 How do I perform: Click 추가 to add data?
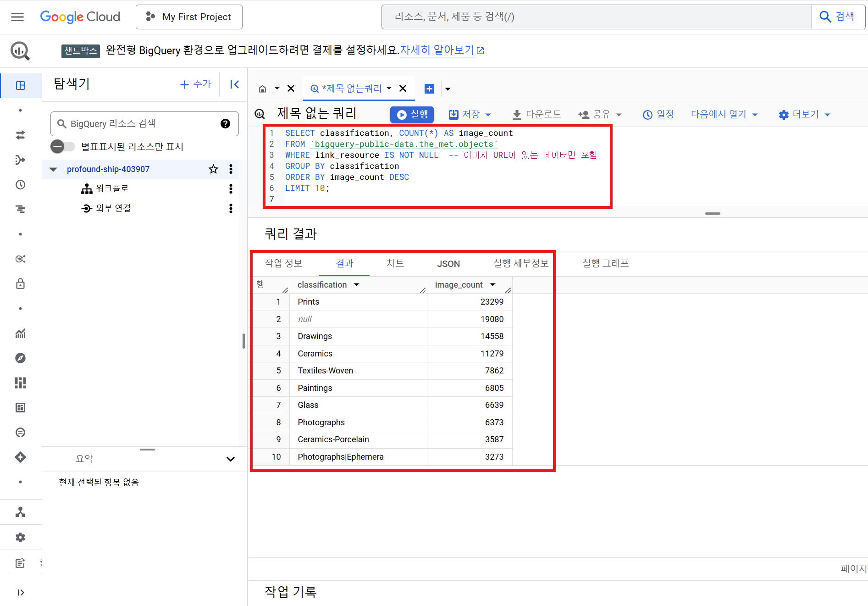click(x=196, y=84)
